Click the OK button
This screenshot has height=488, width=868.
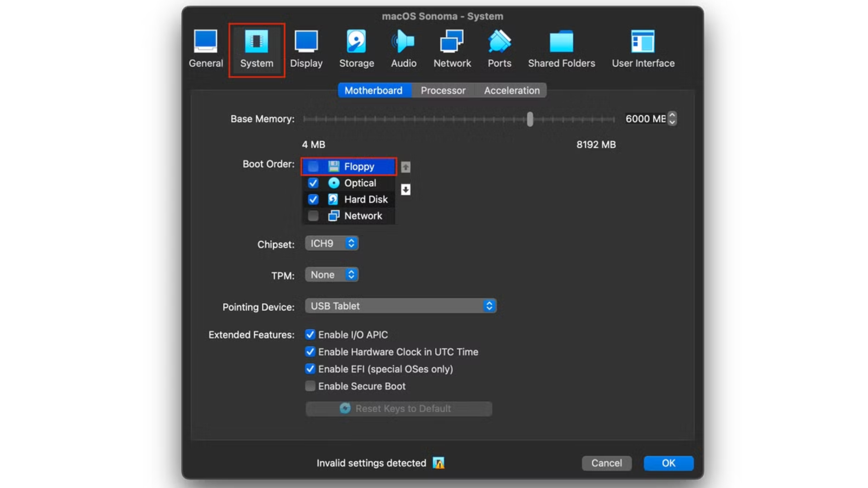[668, 463]
